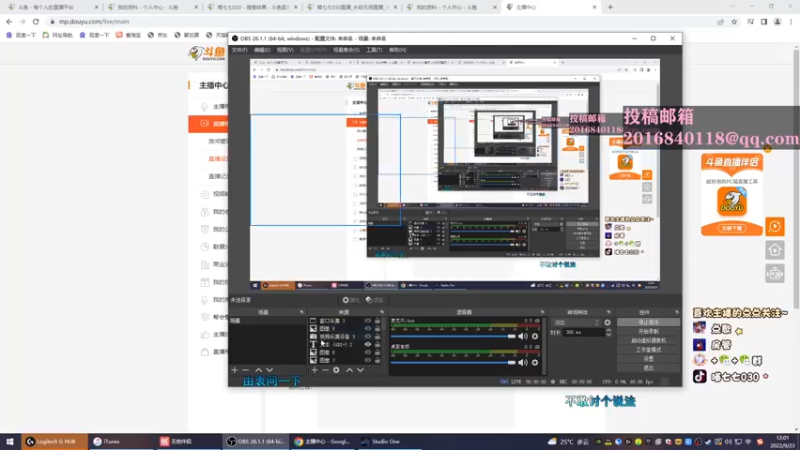
Task: Click 滤镜 filters button above Sources
Action: pyautogui.click(x=374, y=300)
